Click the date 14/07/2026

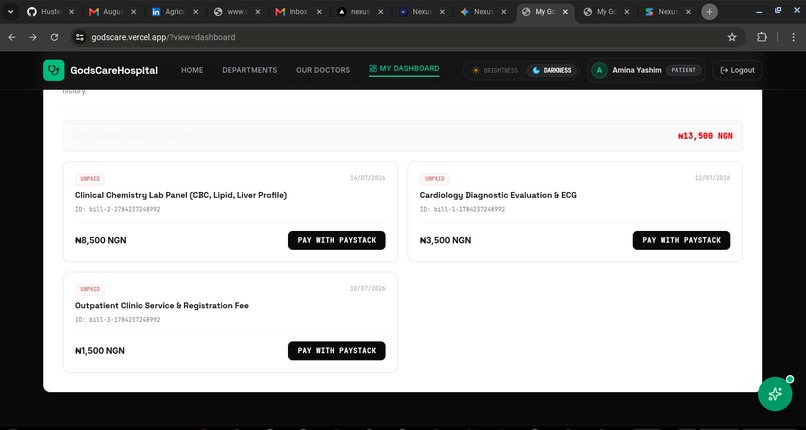point(368,178)
